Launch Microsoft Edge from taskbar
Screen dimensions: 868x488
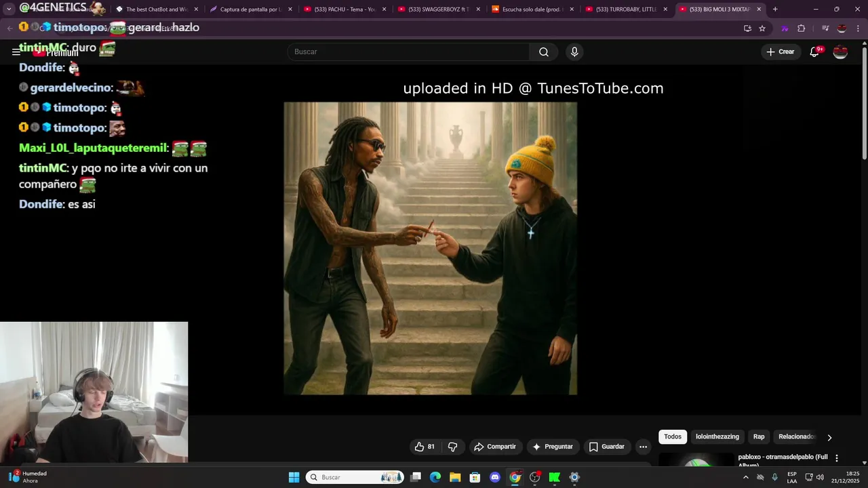tap(435, 477)
